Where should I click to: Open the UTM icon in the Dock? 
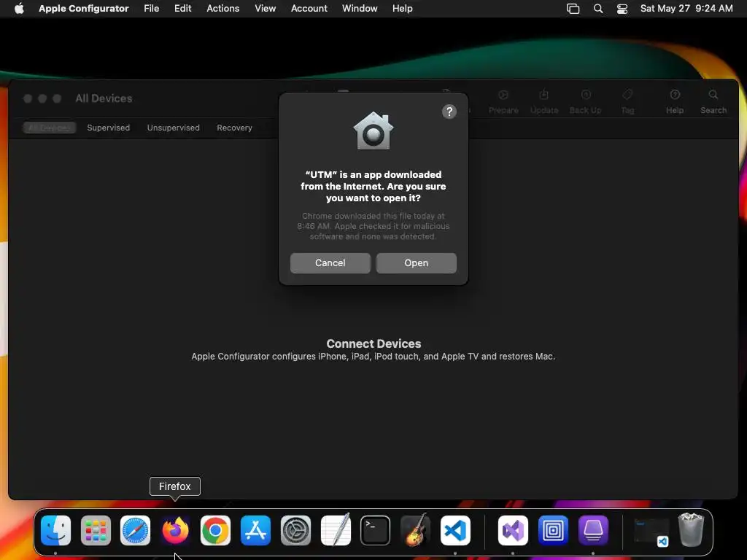pyautogui.click(x=553, y=530)
